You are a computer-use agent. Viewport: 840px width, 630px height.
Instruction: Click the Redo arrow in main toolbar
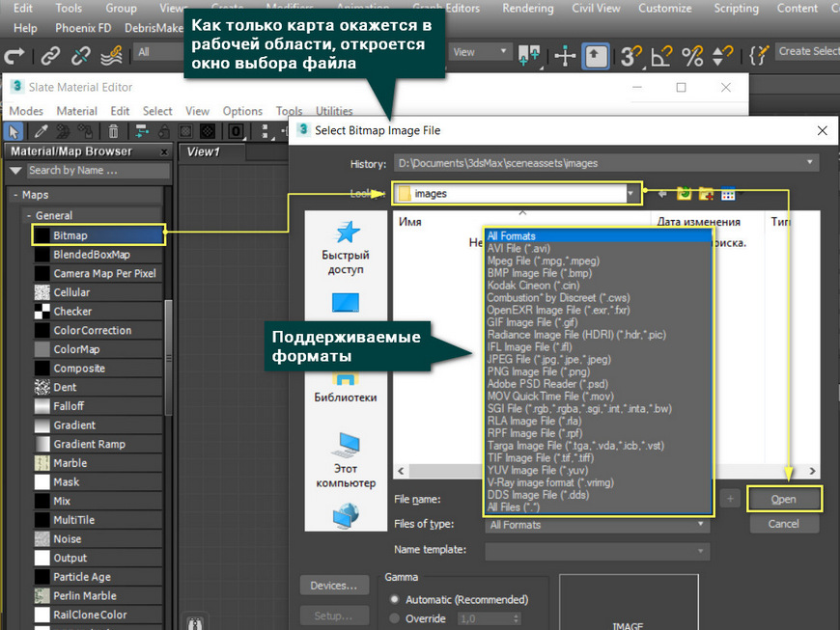14,55
